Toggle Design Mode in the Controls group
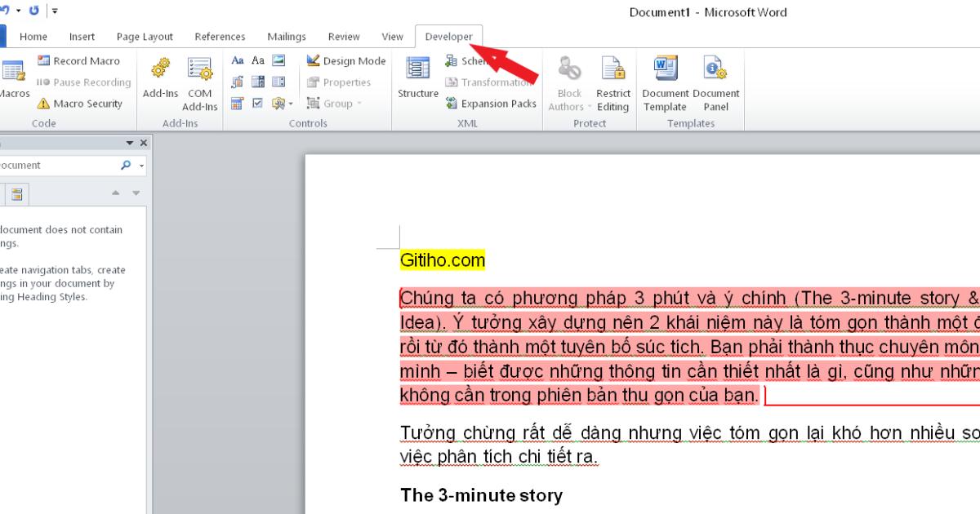The width and height of the screenshot is (980, 514). 345,60
